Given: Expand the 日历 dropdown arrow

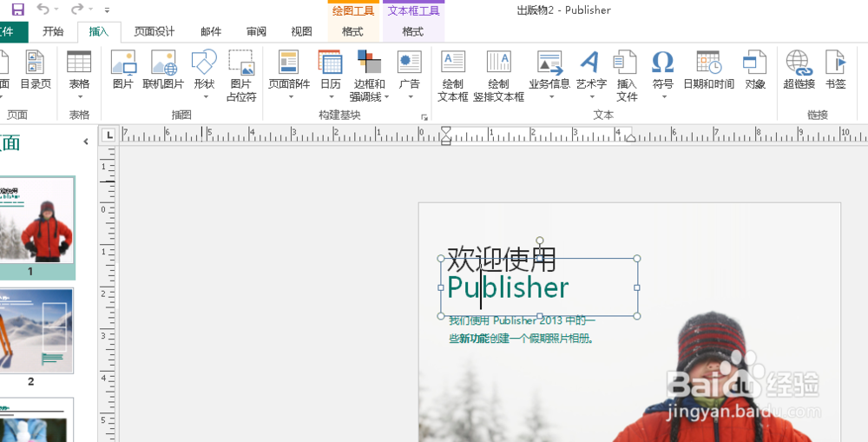Looking at the screenshot, I should [331, 97].
